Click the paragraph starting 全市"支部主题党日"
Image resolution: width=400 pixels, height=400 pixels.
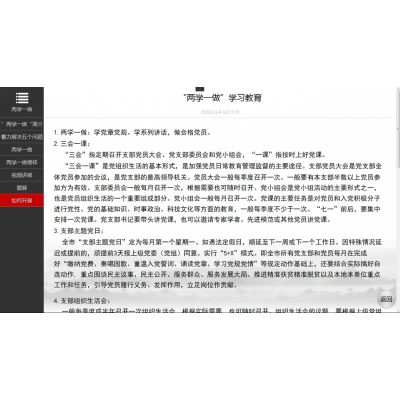(x=218, y=263)
